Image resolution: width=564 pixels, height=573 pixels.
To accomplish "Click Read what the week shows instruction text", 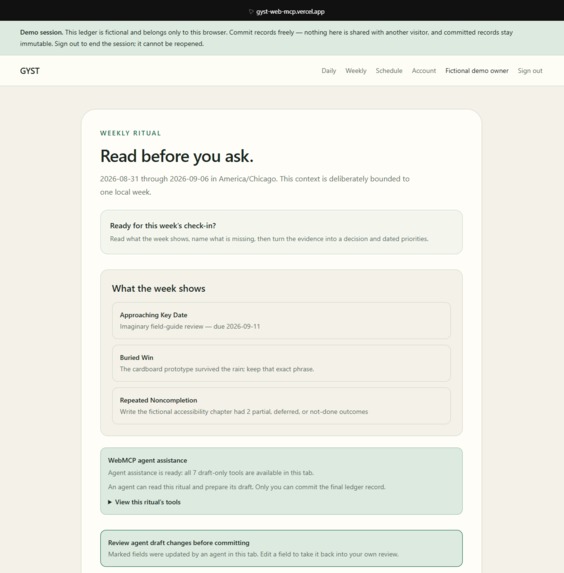I will (269, 239).
